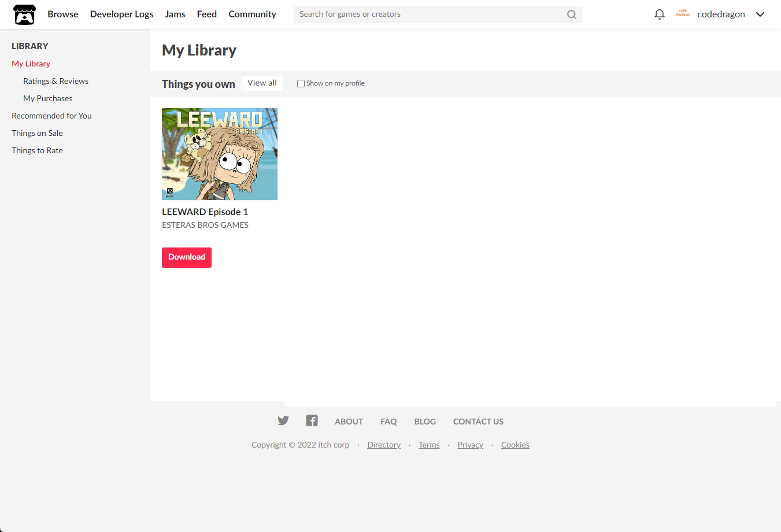Image resolution: width=781 pixels, height=532 pixels.
Task: Open the Cookies link
Action: tap(515, 445)
